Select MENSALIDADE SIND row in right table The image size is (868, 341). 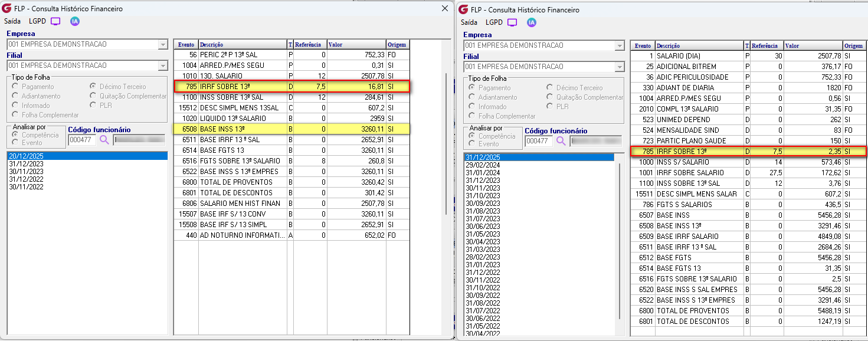748,130
